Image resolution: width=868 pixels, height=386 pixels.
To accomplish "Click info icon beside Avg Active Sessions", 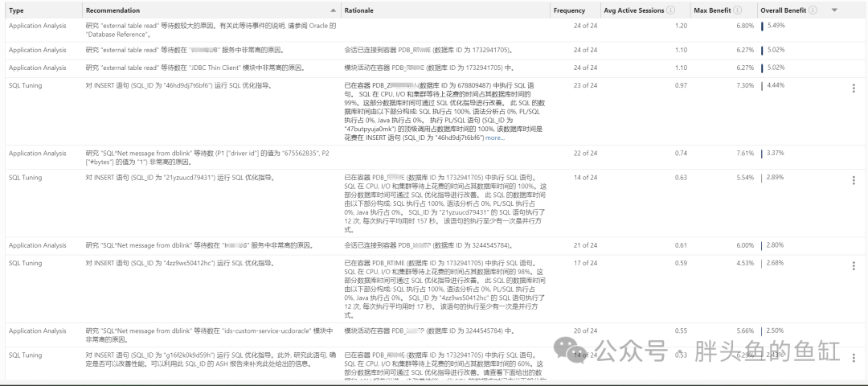I will [x=670, y=10].
